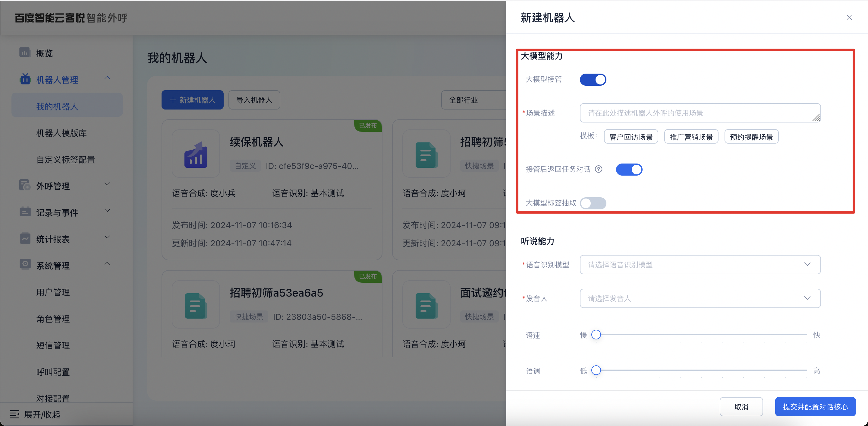This screenshot has width=868, height=426.
Task: Enable the 大模型标签抽取 switch
Action: click(x=593, y=203)
